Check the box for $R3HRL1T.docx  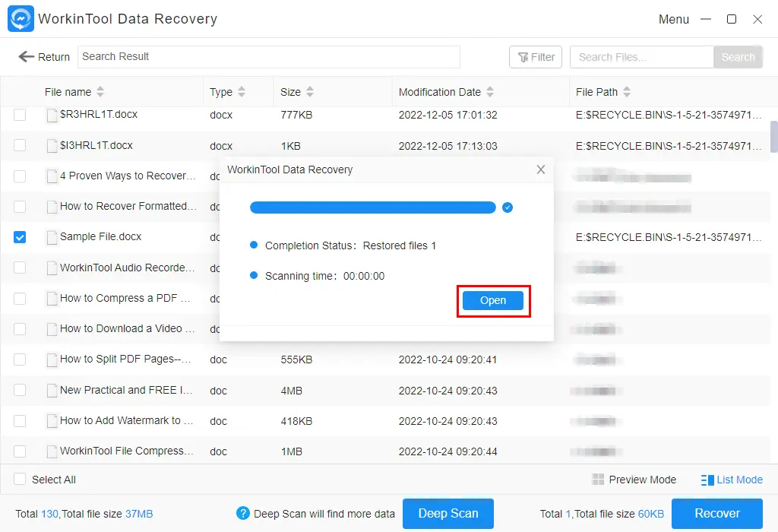(x=20, y=115)
